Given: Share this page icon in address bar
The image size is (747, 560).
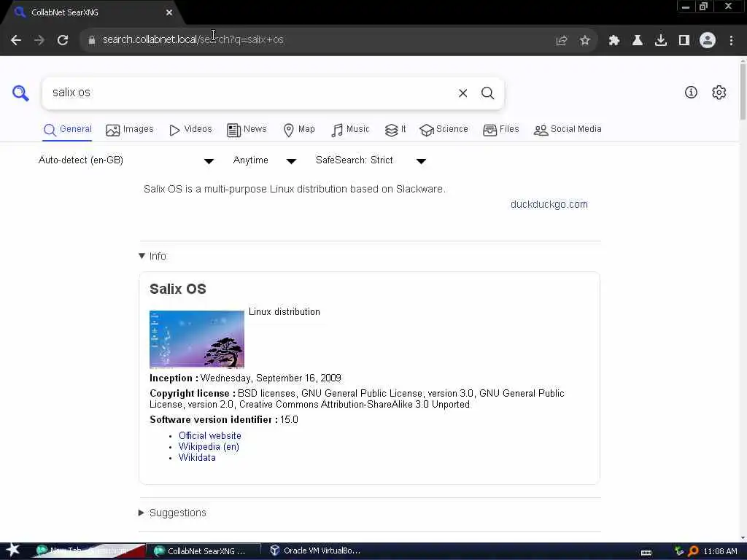Looking at the screenshot, I should click(x=562, y=41).
